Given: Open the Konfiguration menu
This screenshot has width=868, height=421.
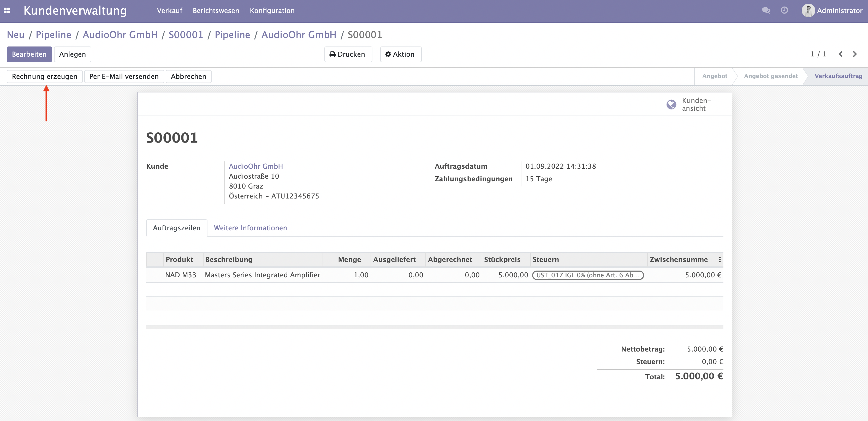Looking at the screenshot, I should 272,10.
